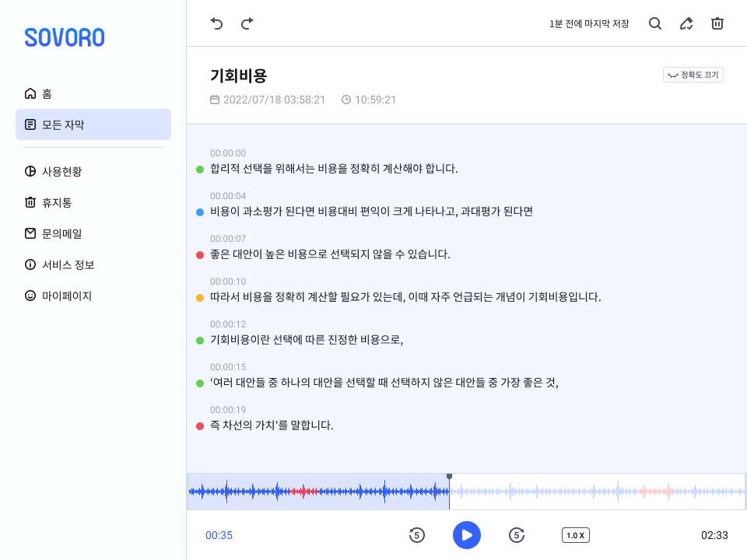Image resolution: width=747 pixels, height=560 pixels.
Task: Click green dot next to 합리적 선택을 line
Action: (x=200, y=170)
